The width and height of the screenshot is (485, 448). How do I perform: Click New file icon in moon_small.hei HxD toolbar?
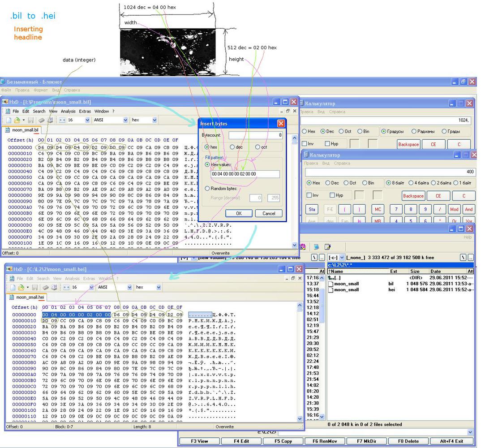click(x=13, y=288)
